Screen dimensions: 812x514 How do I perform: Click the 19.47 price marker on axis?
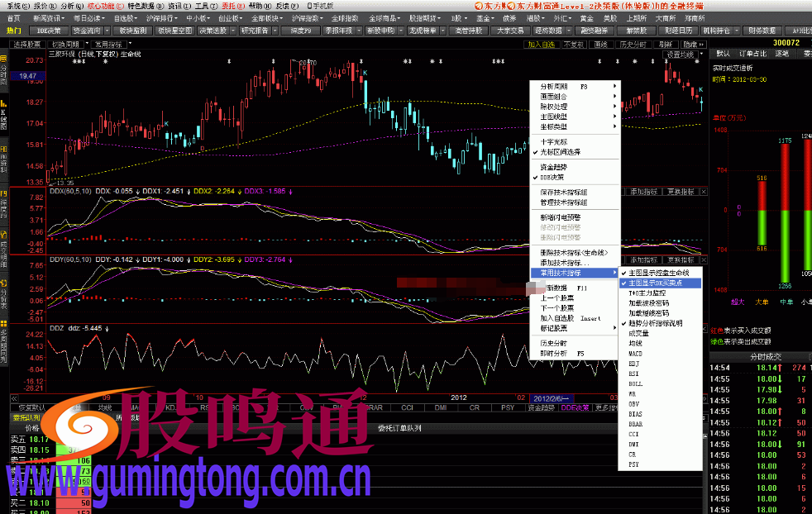(x=27, y=76)
